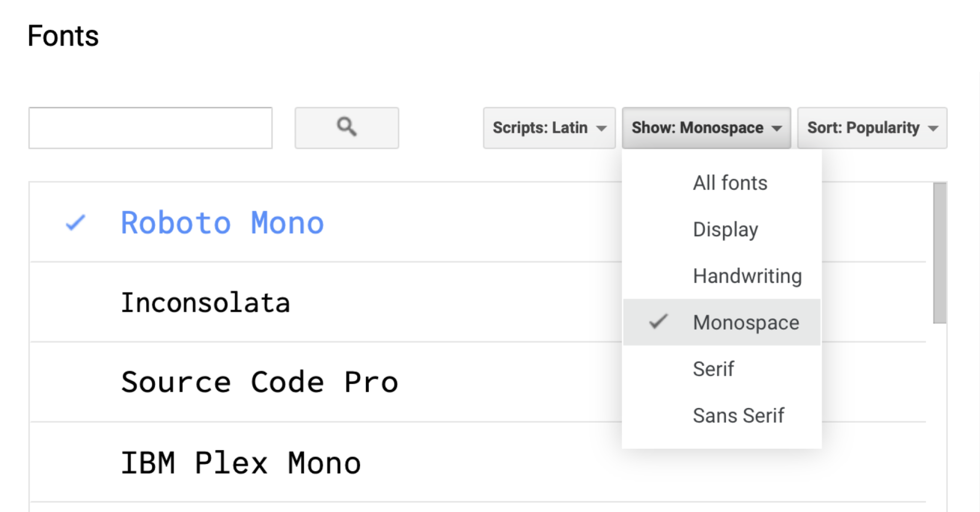
Task: Select Sans Serif category option
Action: coord(739,415)
